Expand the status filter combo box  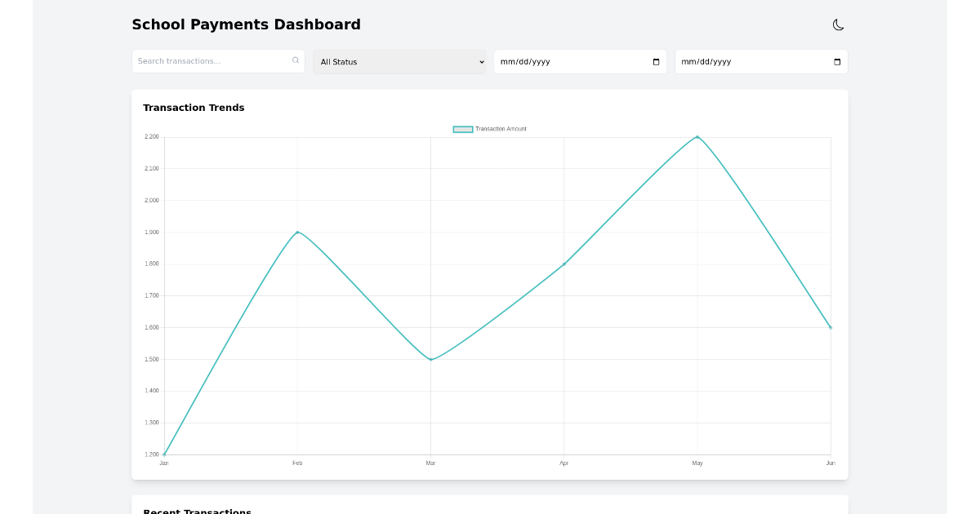pos(399,61)
